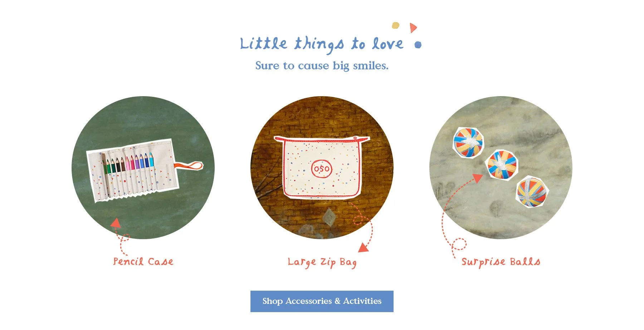
Task: Click the "Sure to cause big smiles." subtitle
Action: (x=322, y=66)
